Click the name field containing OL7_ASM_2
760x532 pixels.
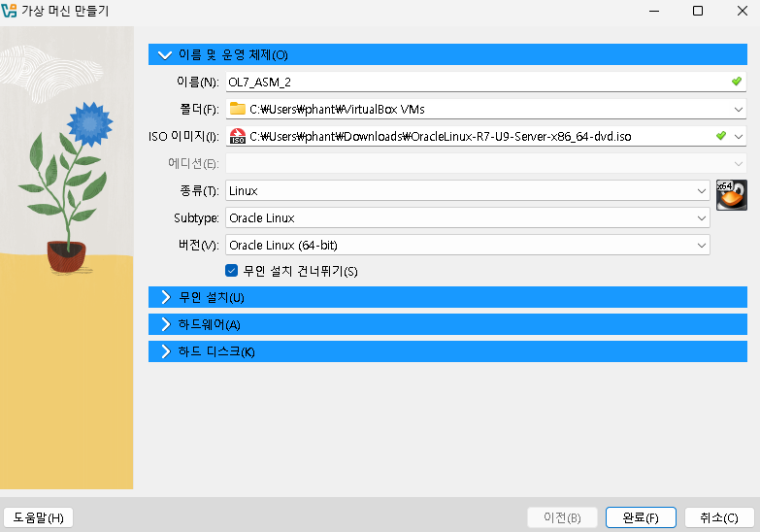tap(485, 82)
